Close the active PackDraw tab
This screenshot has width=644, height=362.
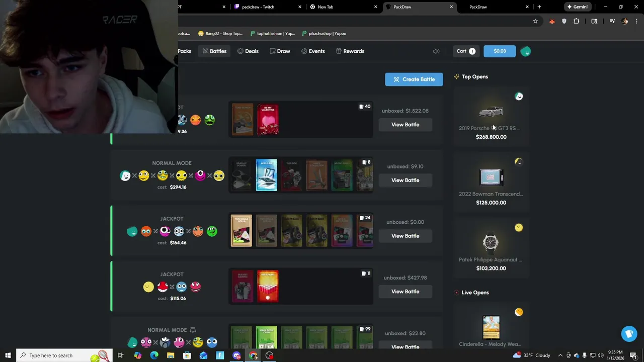point(451,7)
